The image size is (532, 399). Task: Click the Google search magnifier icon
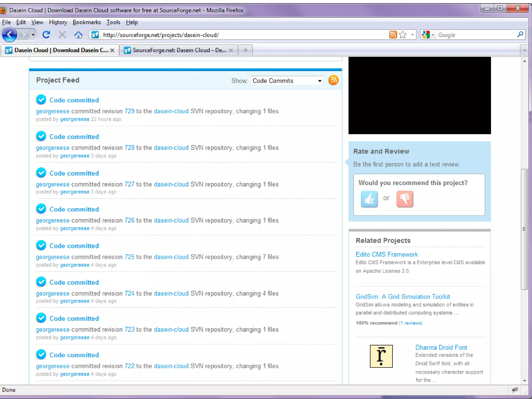[520, 35]
